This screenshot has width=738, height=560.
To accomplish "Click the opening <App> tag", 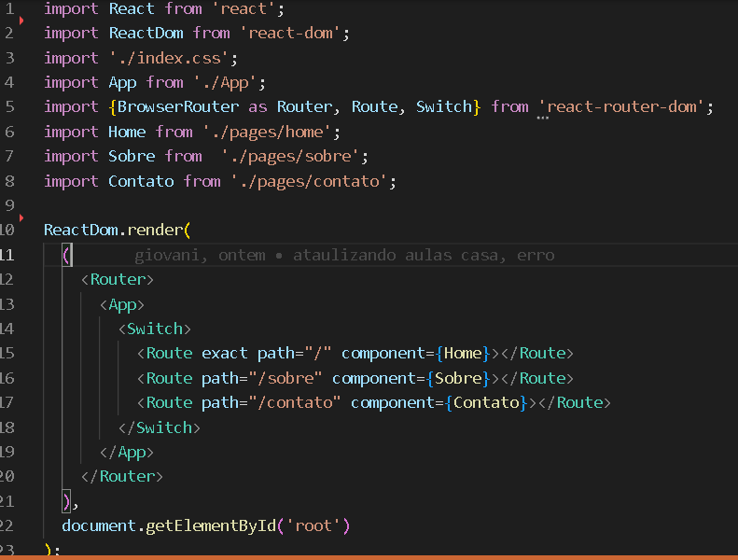I will click(122, 304).
